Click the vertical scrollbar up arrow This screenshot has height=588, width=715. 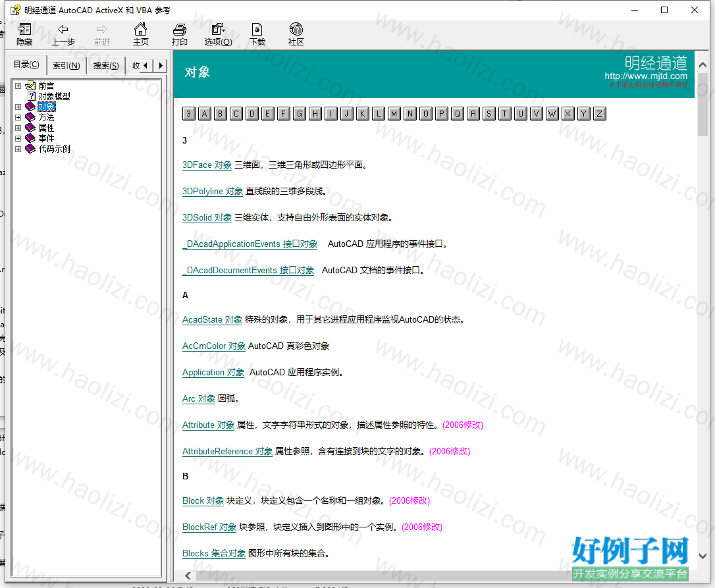[x=702, y=65]
